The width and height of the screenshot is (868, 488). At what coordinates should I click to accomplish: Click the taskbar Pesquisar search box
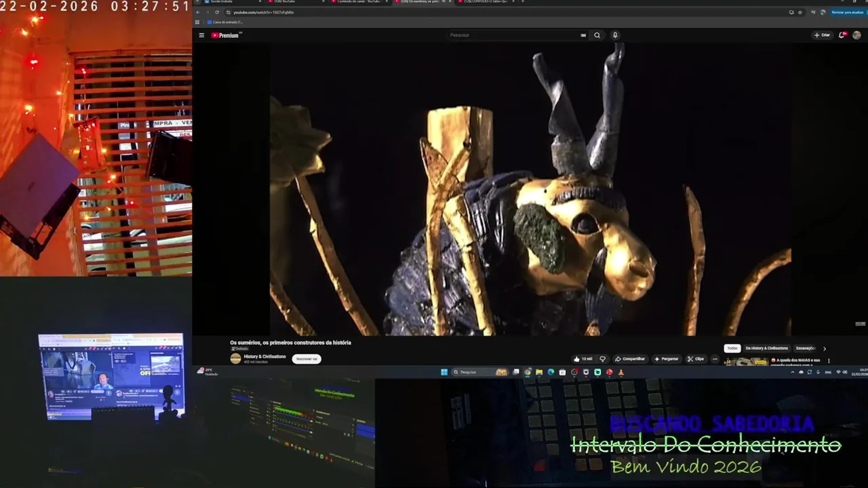[481, 372]
